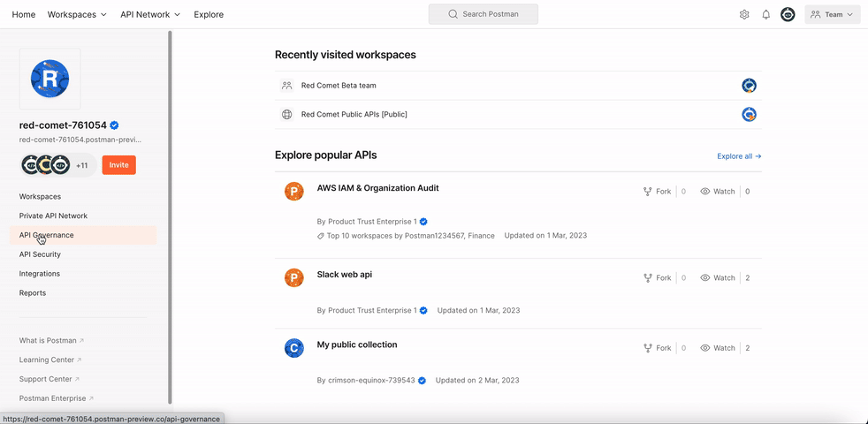This screenshot has width=868, height=424.
Task: Open the Workspaces dropdown in top bar
Action: (x=77, y=14)
